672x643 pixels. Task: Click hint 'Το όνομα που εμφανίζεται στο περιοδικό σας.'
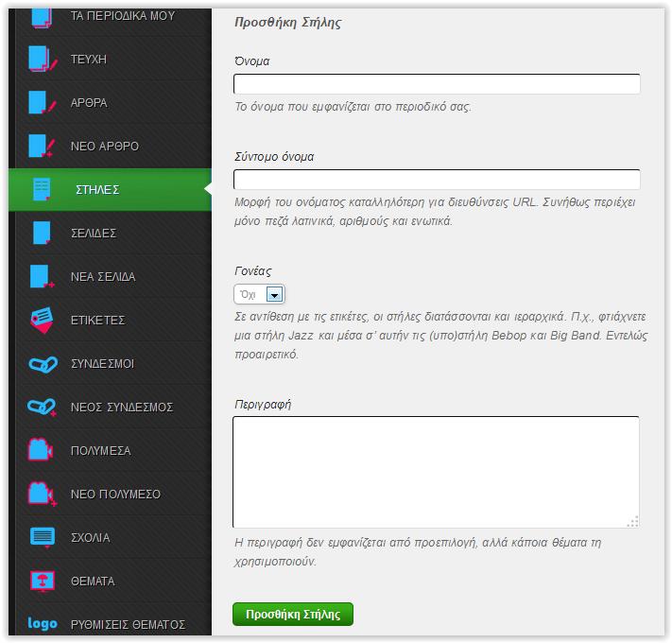[353, 107]
